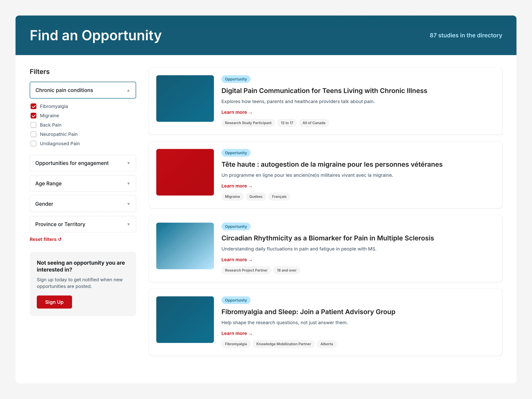Open Learn more for Circadian Rhythmicity study
The image size is (532, 399).
tap(237, 260)
